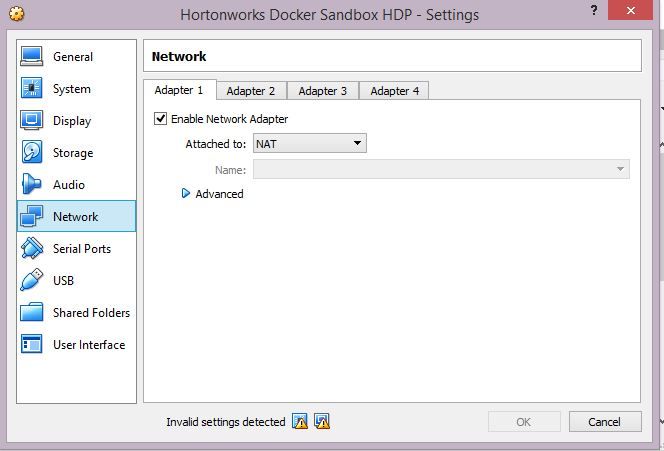Screen dimensions: 664x451
Task: Select the Network settings category label
Action: coord(75,216)
